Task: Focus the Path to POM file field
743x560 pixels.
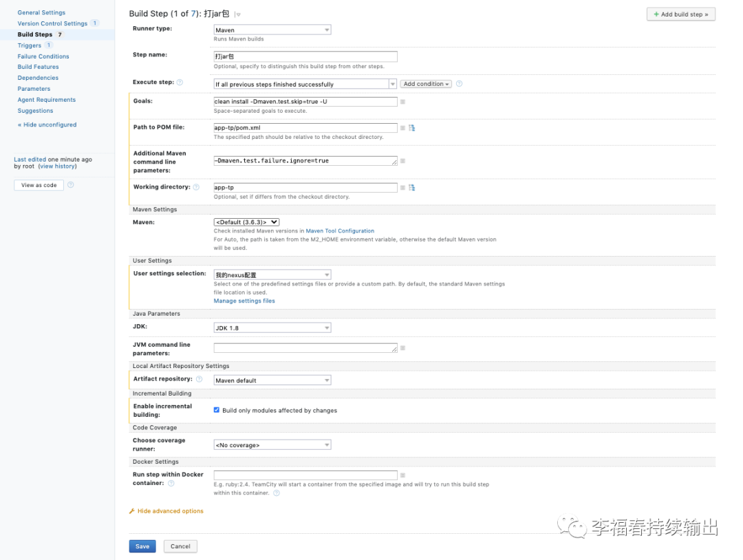Action: 305,128
